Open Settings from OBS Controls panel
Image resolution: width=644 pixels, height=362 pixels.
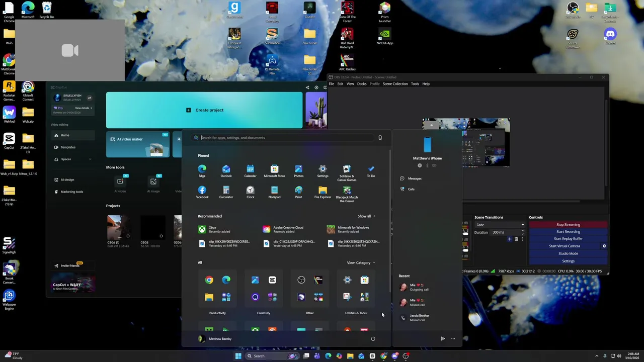[x=568, y=261]
